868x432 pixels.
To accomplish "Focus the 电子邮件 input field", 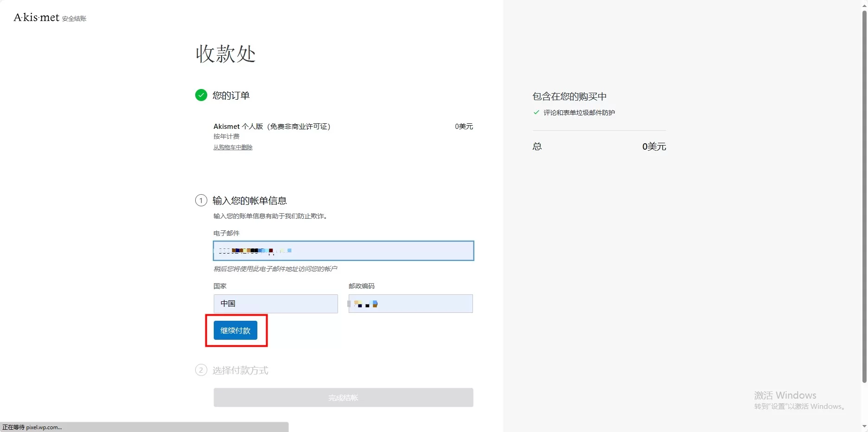I will click(x=344, y=251).
